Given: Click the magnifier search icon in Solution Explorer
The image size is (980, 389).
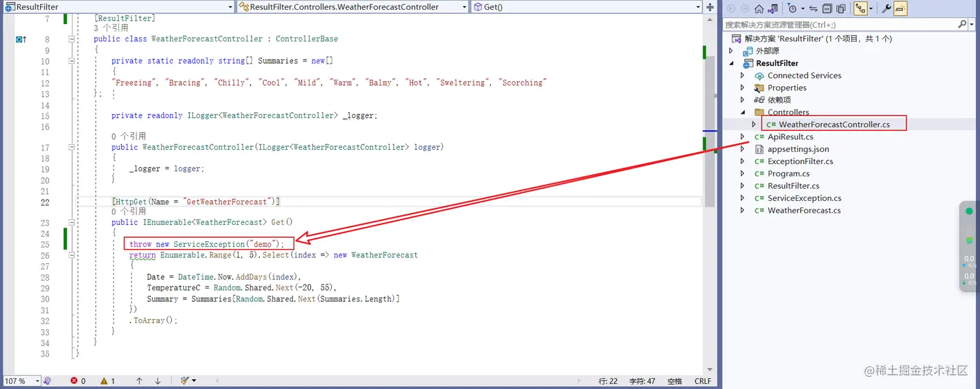Looking at the screenshot, I should tap(962, 25).
